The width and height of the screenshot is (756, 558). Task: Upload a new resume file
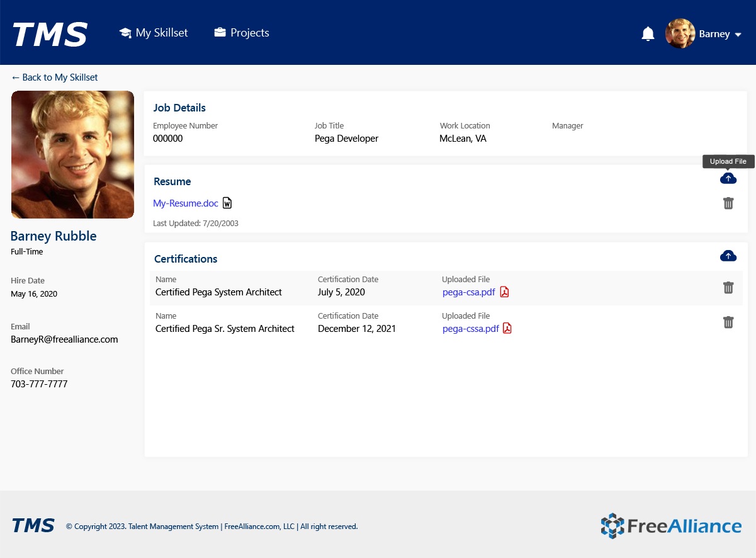click(728, 179)
